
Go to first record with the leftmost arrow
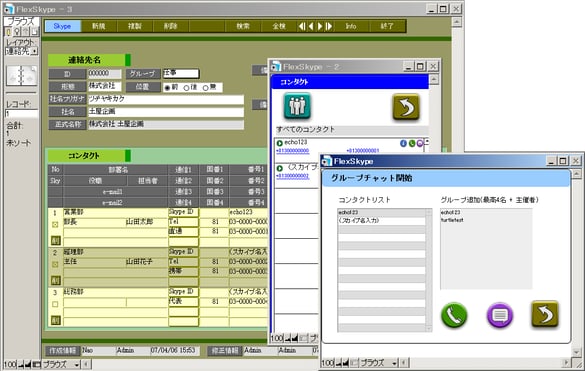point(302,26)
